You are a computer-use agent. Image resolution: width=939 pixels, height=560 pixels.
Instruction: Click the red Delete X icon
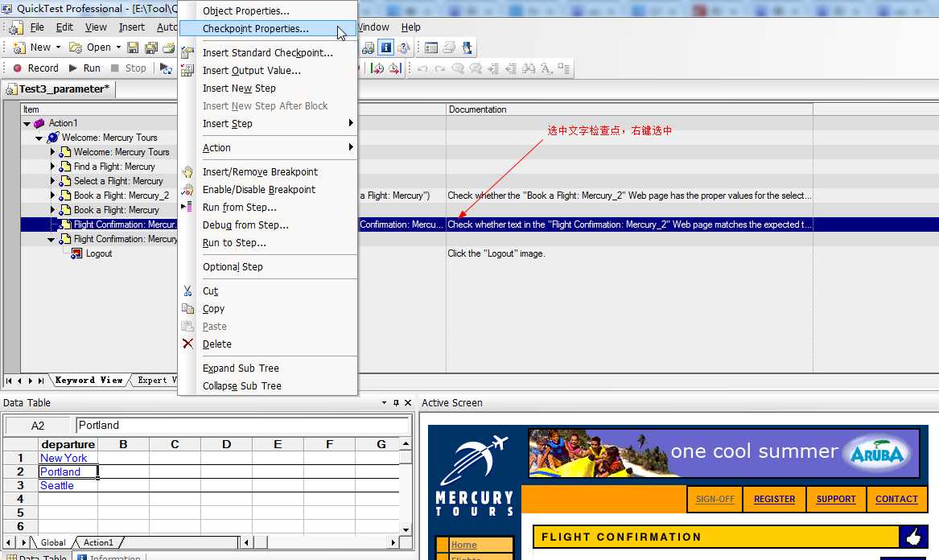tap(188, 344)
